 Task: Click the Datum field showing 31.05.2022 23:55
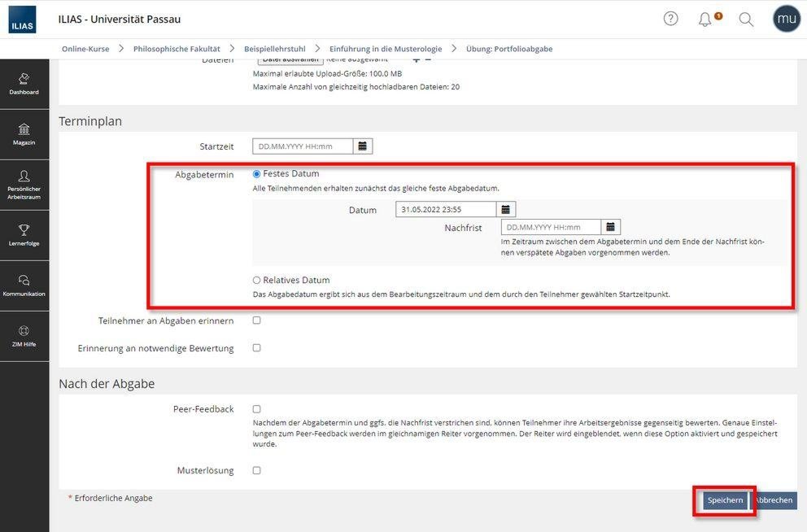point(446,209)
